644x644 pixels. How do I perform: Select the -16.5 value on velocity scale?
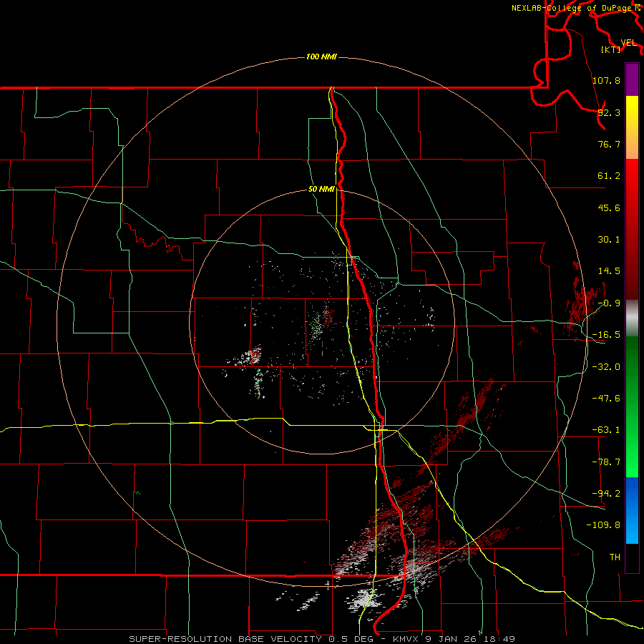pos(606,335)
